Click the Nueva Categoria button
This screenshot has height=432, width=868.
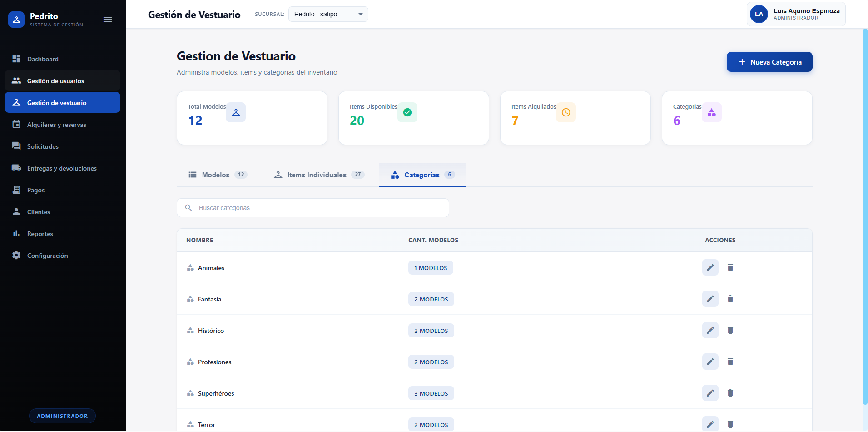pyautogui.click(x=769, y=62)
